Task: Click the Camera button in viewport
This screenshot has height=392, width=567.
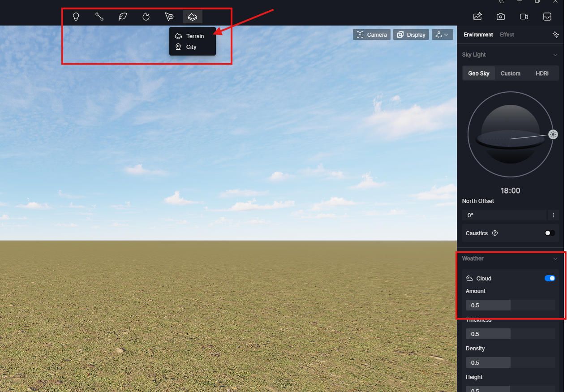Action: [x=372, y=34]
